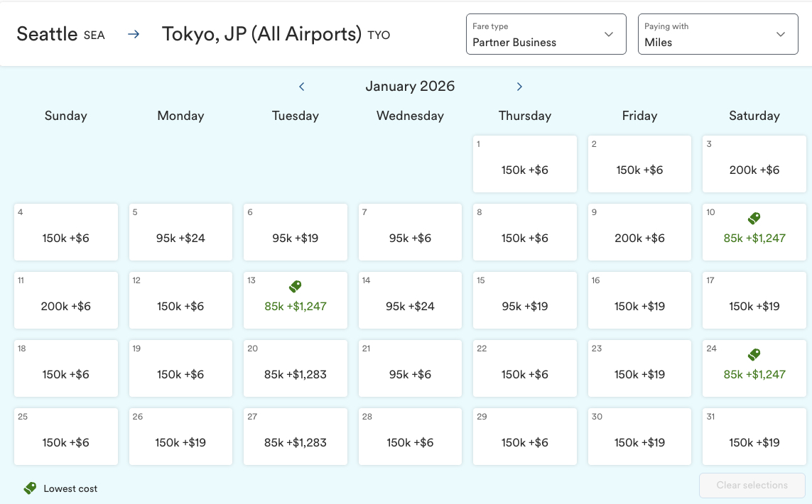Viewport: 812px width, 504px height.
Task: Expand the Paying with selector arrow
Action: point(780,33)
